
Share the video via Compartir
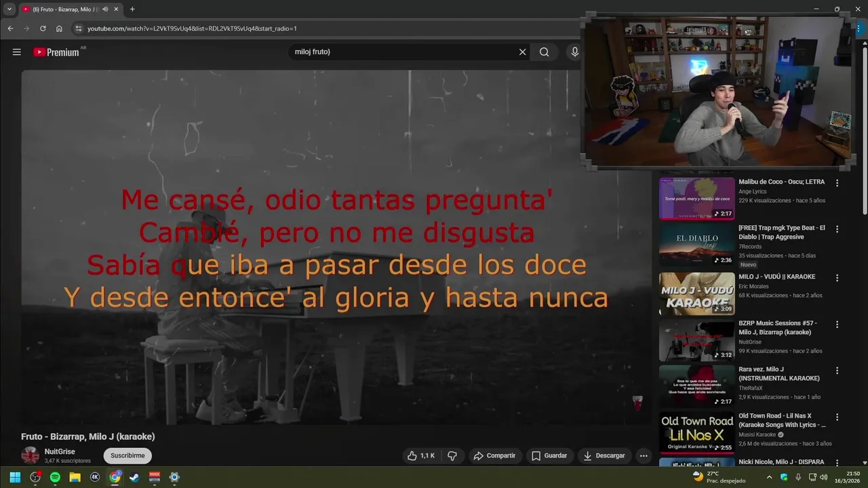coord(494,455)
